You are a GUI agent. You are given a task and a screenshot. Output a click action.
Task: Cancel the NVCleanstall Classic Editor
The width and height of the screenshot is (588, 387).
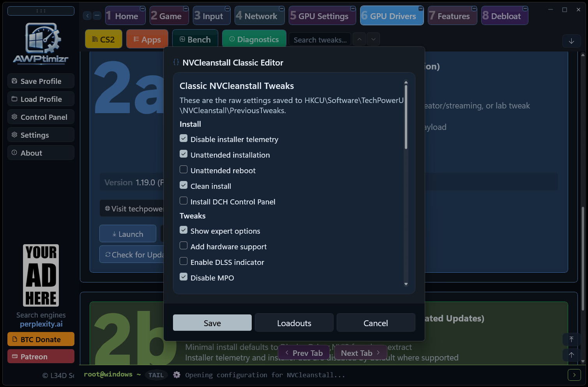(x=376, y=323)
